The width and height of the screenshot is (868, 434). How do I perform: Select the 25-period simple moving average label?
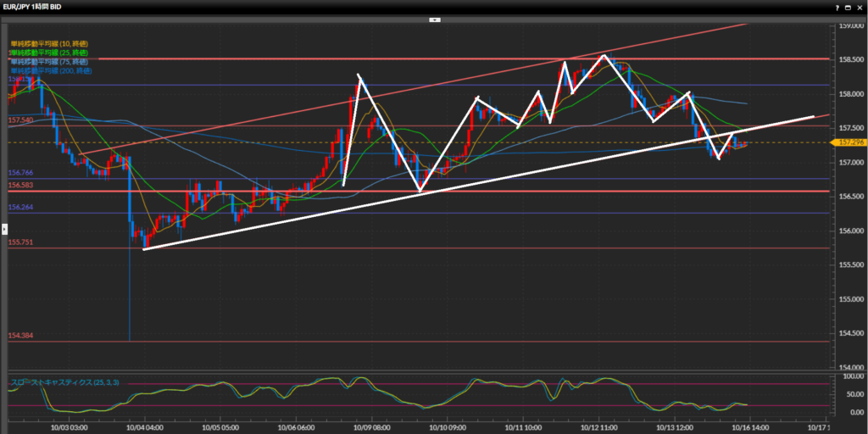(48, 53)
